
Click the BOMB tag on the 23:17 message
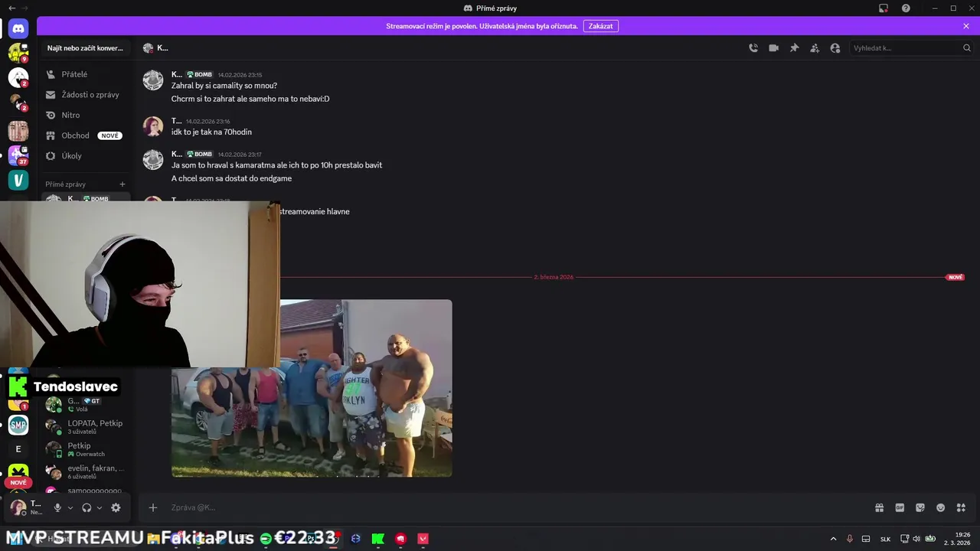coord(200,154)
